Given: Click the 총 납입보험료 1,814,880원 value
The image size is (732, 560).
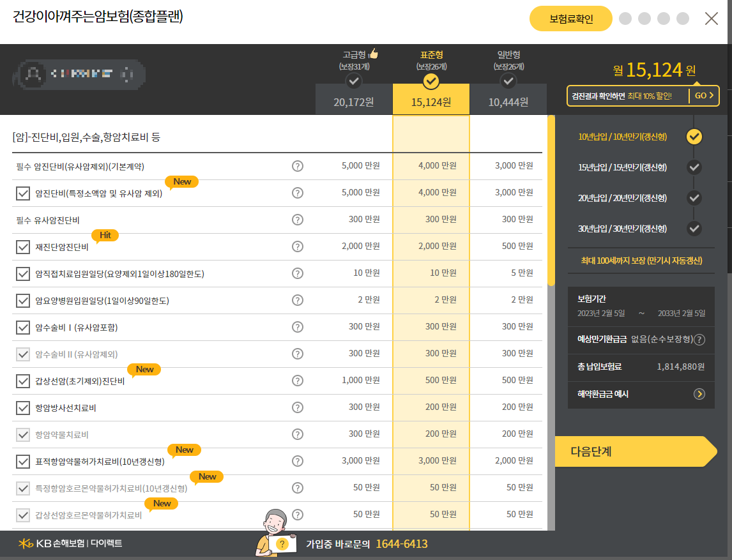Looking at the screenshot, I should 681,367.
